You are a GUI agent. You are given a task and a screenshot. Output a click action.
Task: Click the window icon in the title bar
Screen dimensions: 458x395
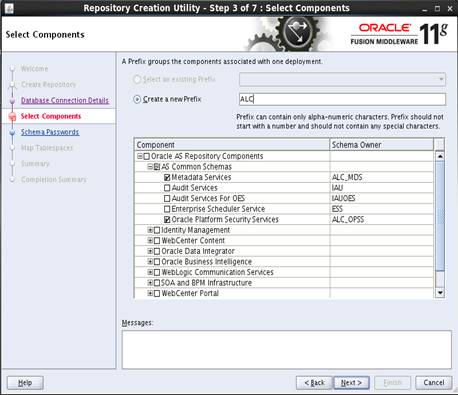tap(9, 8)
